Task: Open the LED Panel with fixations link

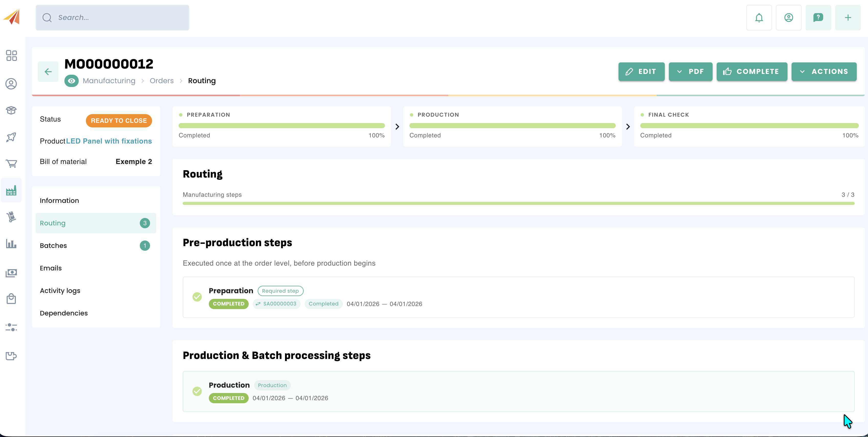Action: click(109, 141)
